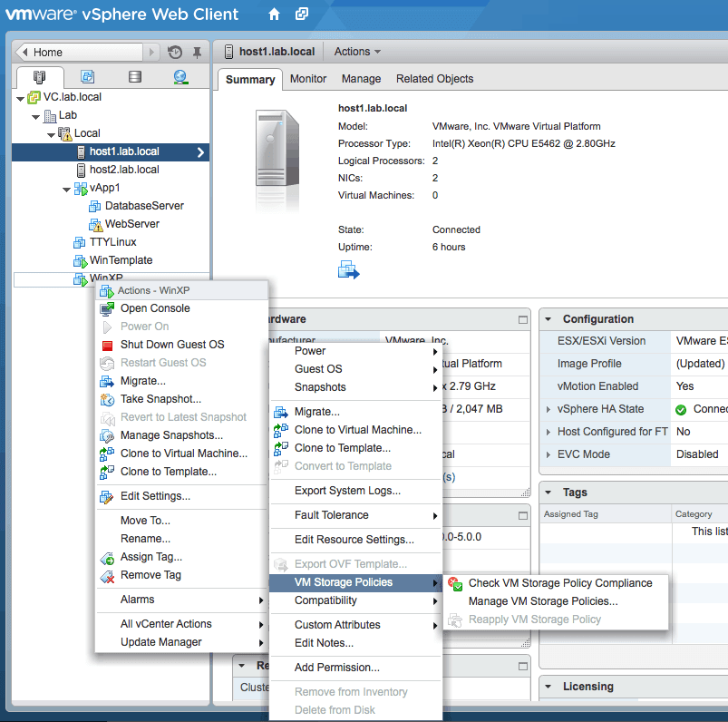Click Clone to Virtual Machine icon in submenu
The image size is (728, 722).
[x=280, y=430]
